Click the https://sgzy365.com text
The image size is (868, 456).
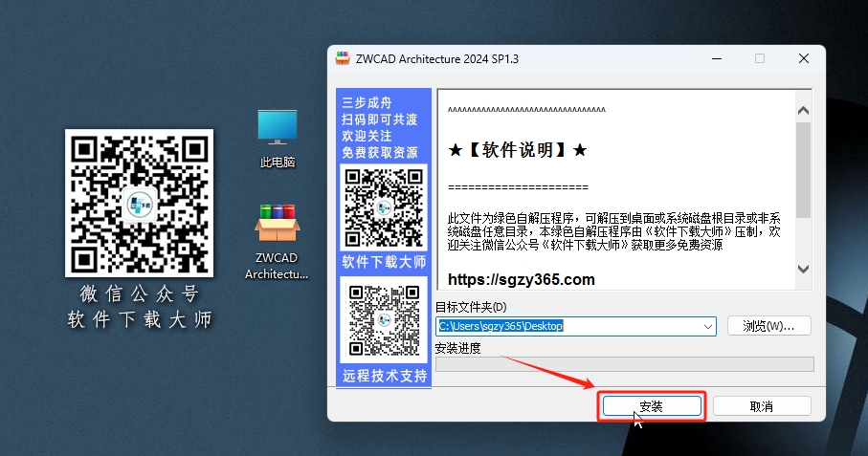pos(521,280)
